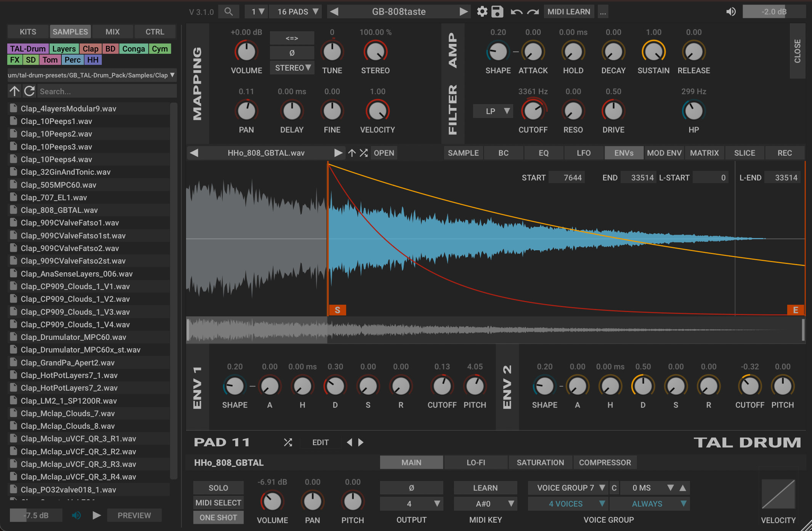Toggle SOLO for Pad 11
The height and width of the screenshot is (531, 812).
coord(218,488)
